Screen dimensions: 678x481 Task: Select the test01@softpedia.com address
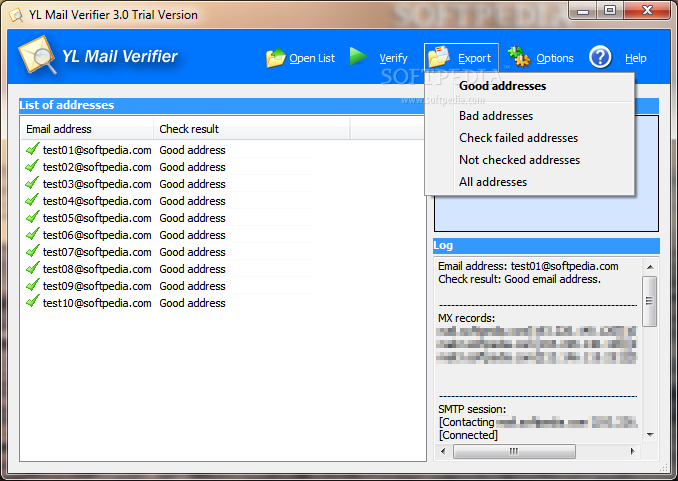(x=97, y=150)
